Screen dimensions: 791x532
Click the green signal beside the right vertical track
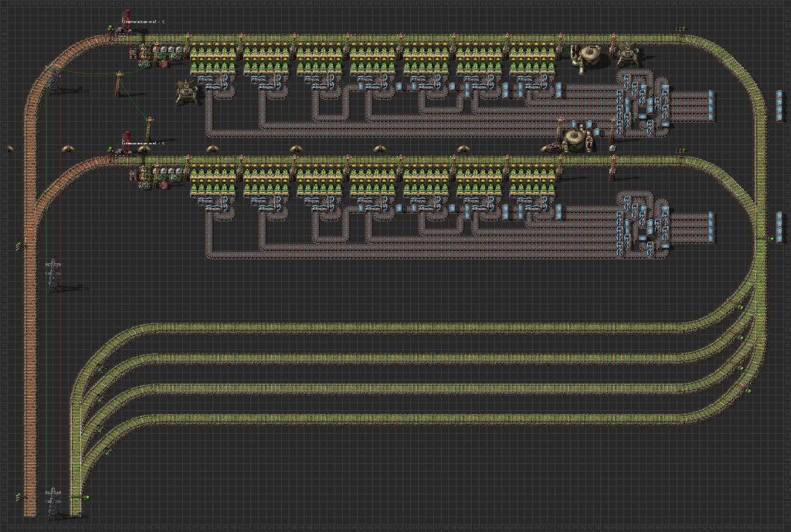772,239
